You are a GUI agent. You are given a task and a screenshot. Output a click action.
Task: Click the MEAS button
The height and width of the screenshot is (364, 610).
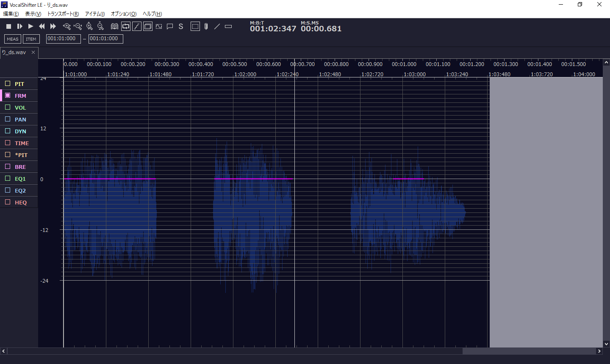[13, 39]
